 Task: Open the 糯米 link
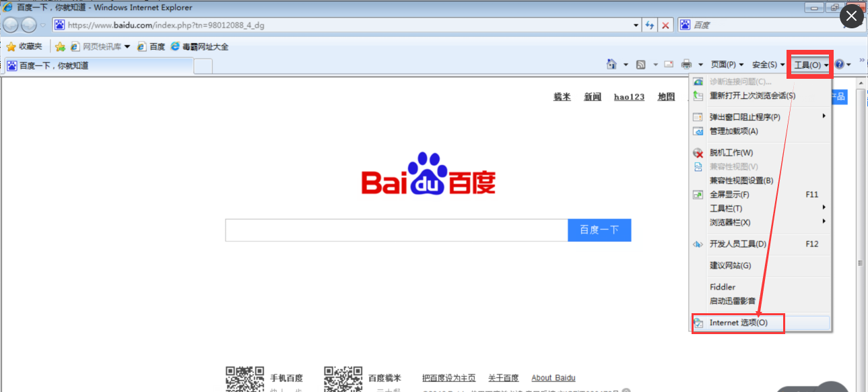(x=562, y=97)
